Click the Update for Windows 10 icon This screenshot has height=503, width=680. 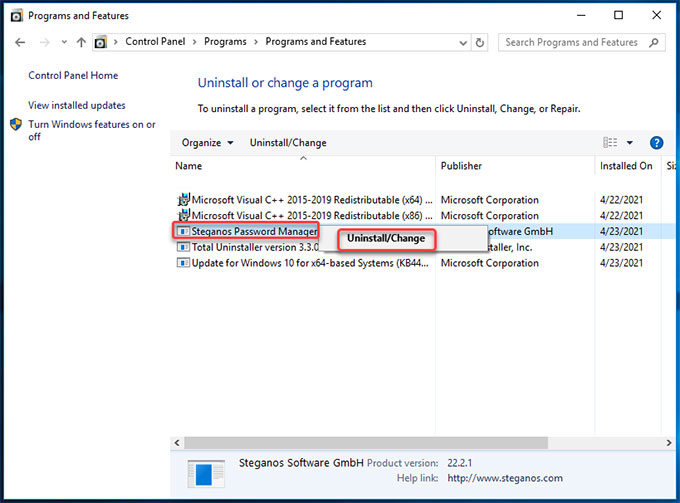[183, 263]
